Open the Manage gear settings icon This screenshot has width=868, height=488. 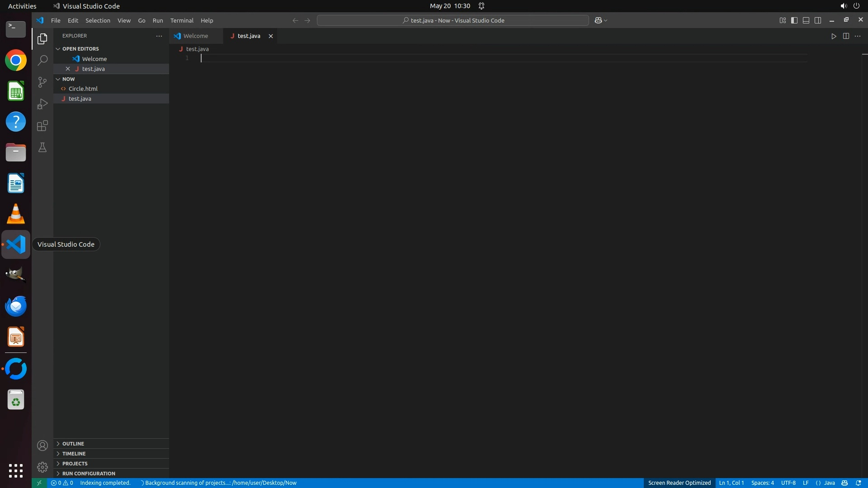pos(42,467)
